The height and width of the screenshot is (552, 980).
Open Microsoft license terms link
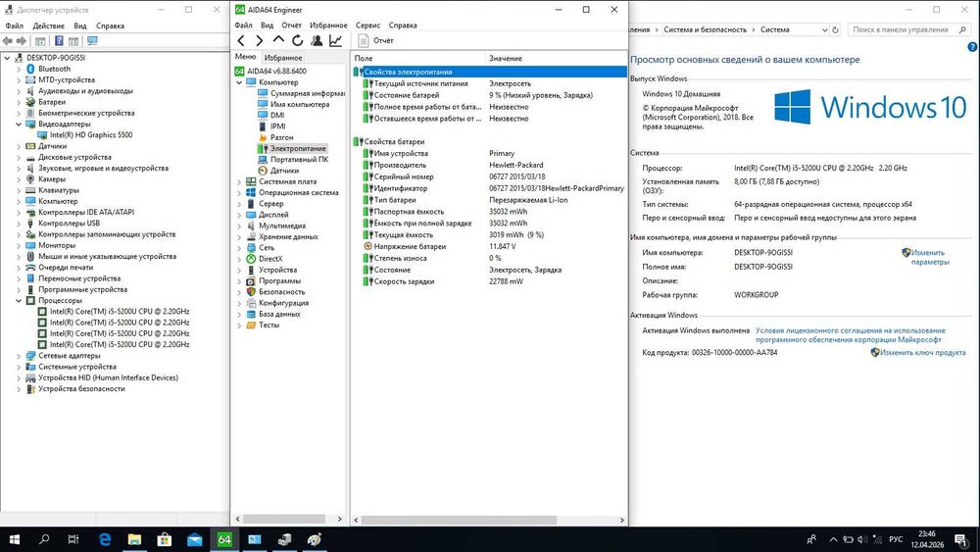click(x=850, y=335)
